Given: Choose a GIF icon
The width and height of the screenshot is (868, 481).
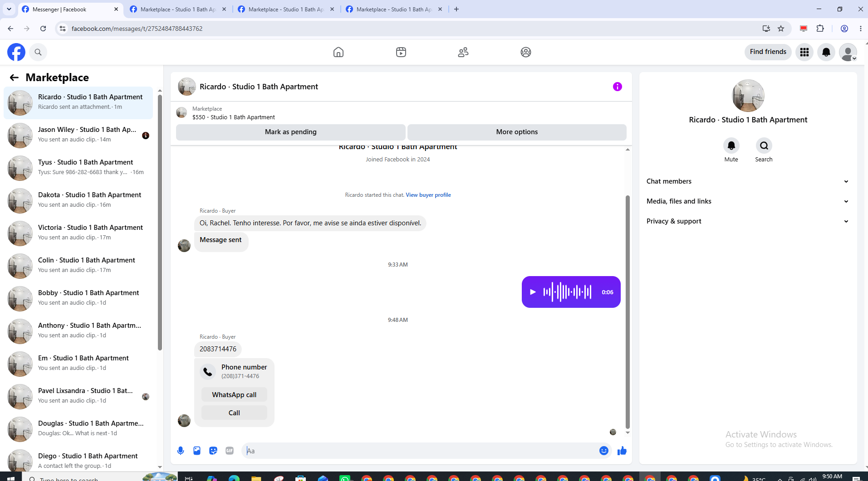Looking at the screenshot, I should [230, 451].
